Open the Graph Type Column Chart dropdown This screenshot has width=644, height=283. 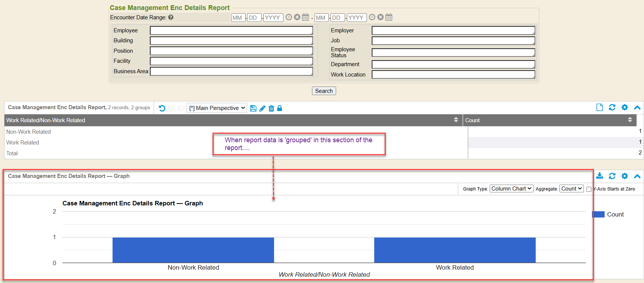click(x=511, y=189)
